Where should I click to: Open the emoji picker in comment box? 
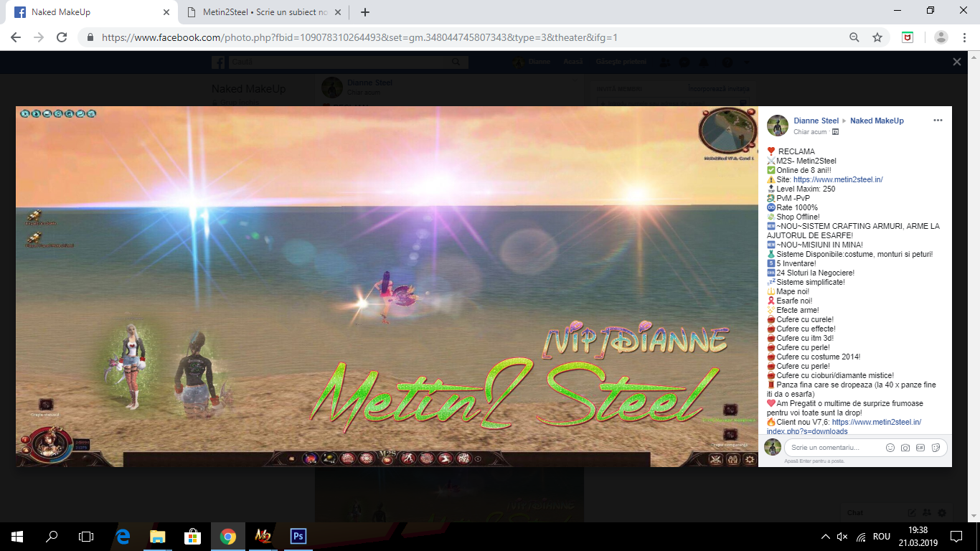point(890,448)
